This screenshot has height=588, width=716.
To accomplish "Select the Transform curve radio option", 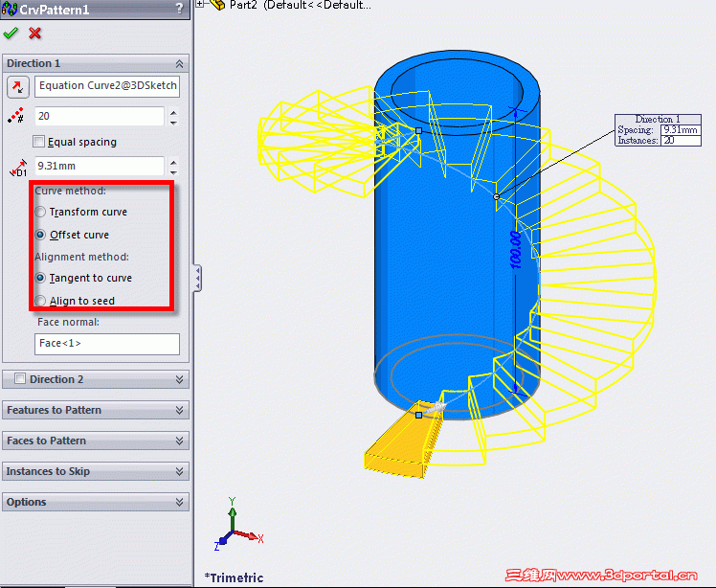I will (40, 212).
